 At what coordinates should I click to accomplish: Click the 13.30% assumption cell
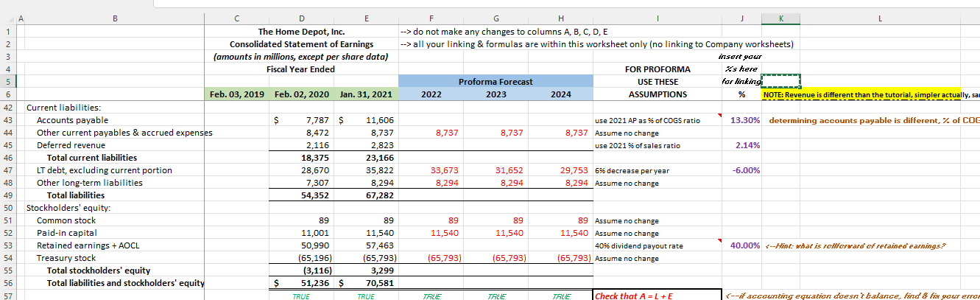pos(745,119)
